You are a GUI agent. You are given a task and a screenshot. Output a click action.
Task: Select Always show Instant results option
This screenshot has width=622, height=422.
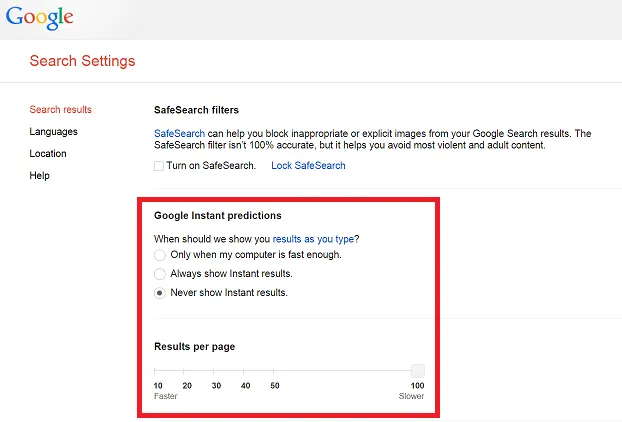point(159,274)
